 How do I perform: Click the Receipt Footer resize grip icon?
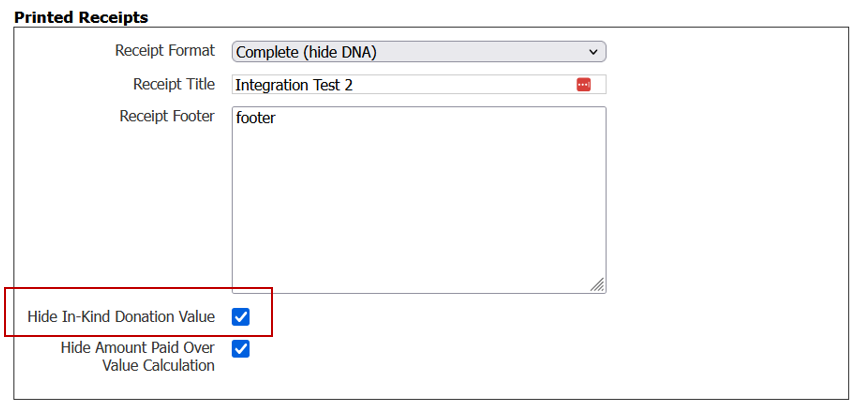click(597, 285)
